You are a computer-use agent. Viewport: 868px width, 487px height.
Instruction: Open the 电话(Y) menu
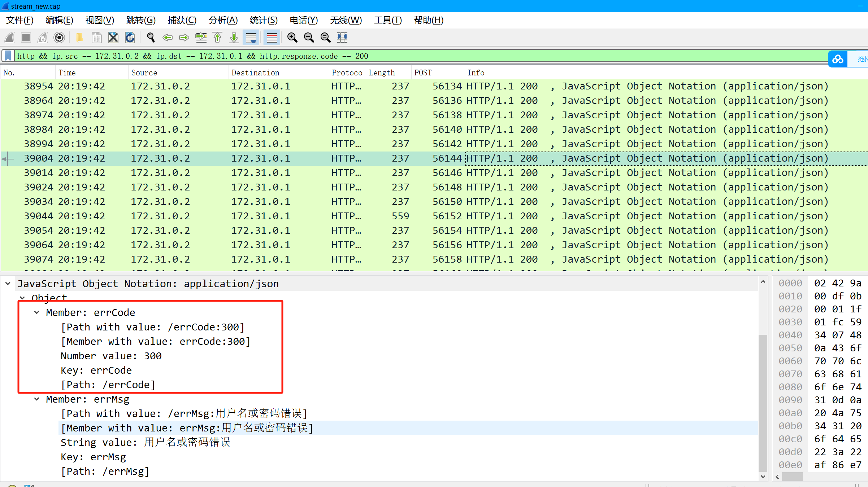tap(304, 20)
